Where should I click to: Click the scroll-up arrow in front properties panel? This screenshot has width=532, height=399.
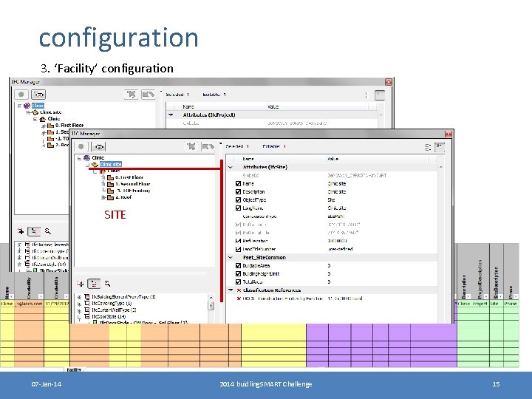click(x=440, y=167)
